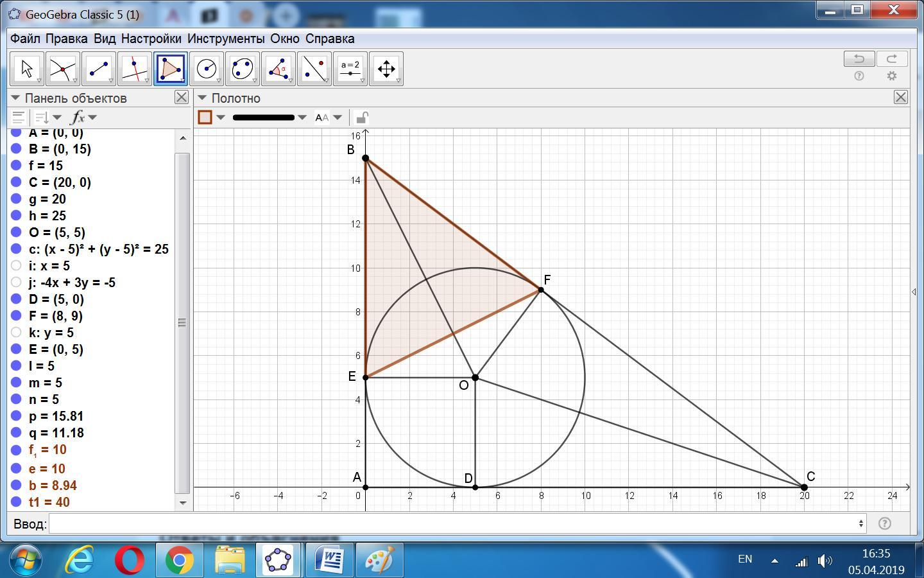Viewport: 924px width, 578px height.
Task: Select the Circle with center tool
Action: [207, 69]
